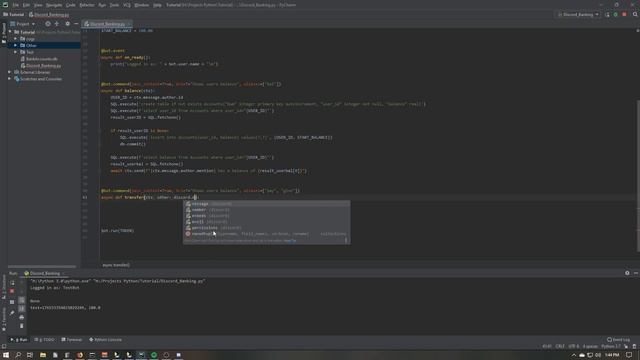Open the Refactor menu
640x360 pixels.
[x=87, y=5]
